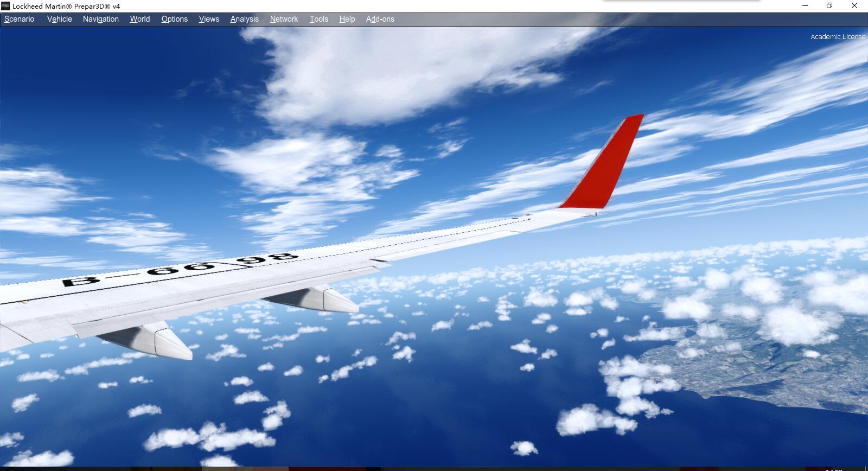The height and width of the screenshot is (471, 868).
Task: Open the Vehicle menu
Action: (x=60, y=19)
